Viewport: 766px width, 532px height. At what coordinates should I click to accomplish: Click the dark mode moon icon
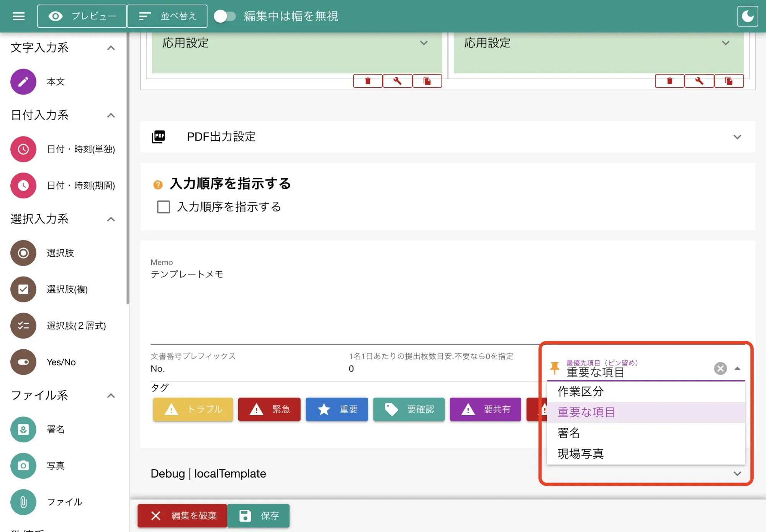pyautogui.click(x=747, y=16)
